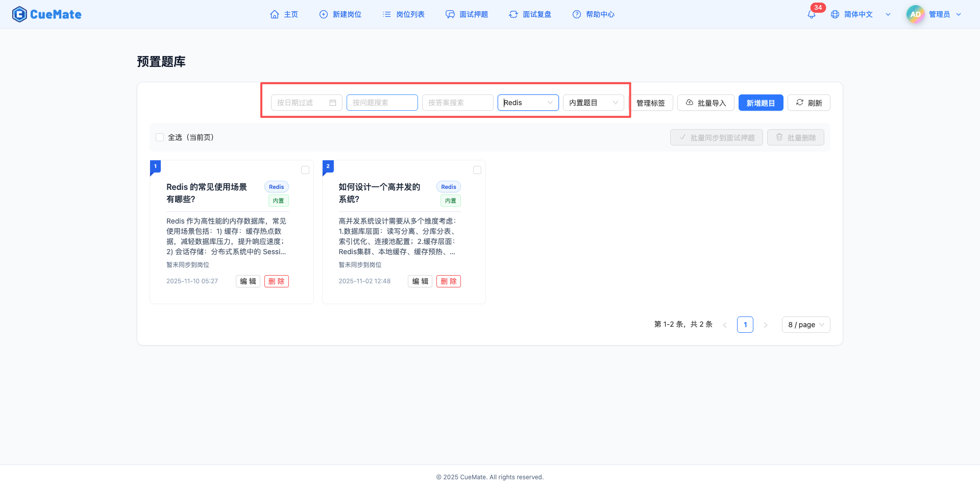
Task: Go to 岗位列表 in navigation
Action: click(x=404, y=14)
